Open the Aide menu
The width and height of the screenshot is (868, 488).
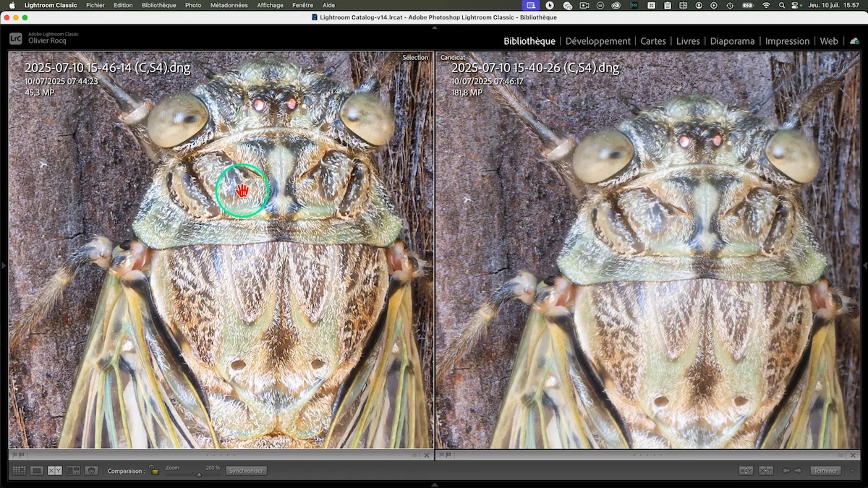pos(328,5)
